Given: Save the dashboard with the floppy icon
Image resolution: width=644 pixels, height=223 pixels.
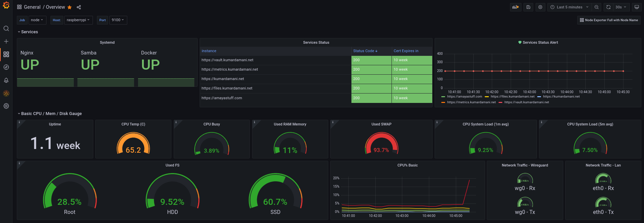Looking at the screenshot, I should 529,7.
